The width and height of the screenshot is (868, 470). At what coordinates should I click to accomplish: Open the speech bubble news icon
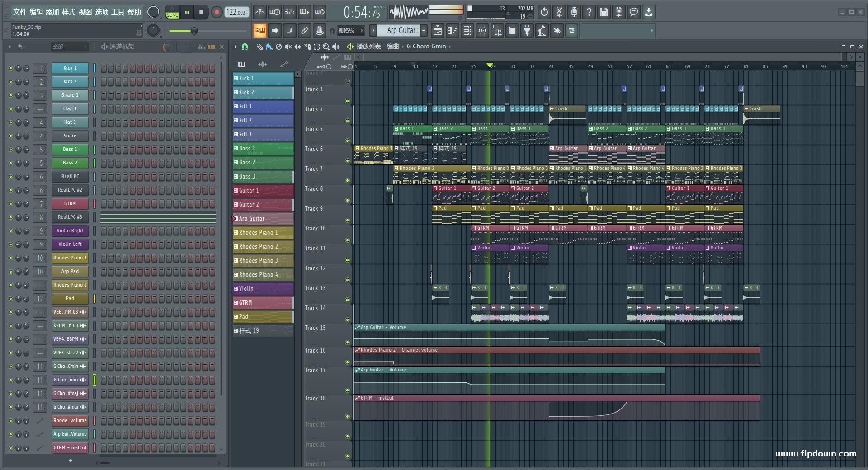coord(634,12)
